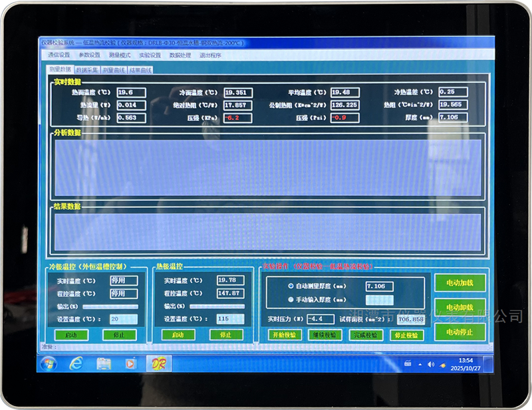
Task: Click the 冷板 设置温度 input field
Action: click(x=124, y=319)
